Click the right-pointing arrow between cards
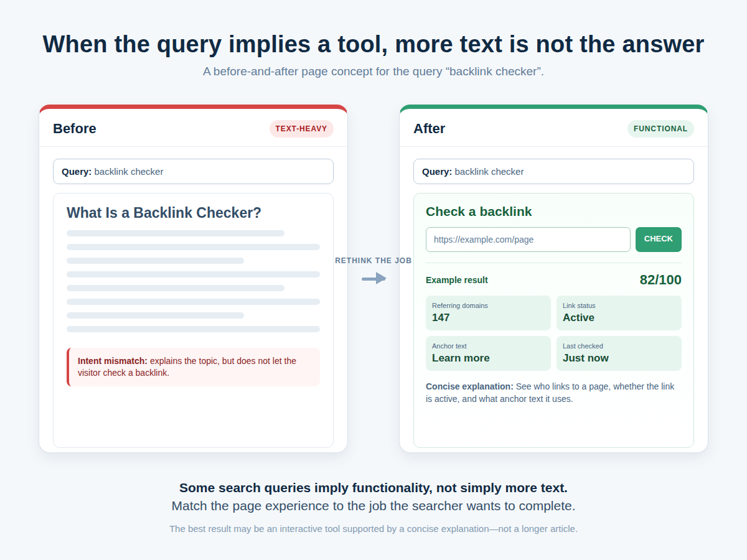Image resolution: width=747 pixels, height=560 pixels. pos(374,279)
